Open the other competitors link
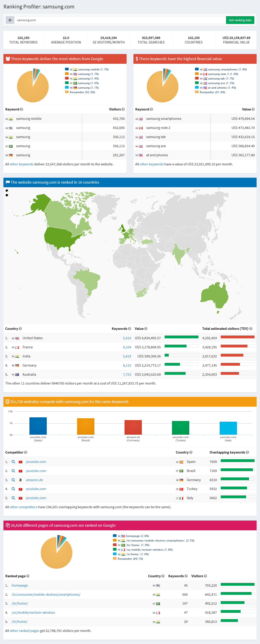260x644 pixels. click(x=23, y=507)
